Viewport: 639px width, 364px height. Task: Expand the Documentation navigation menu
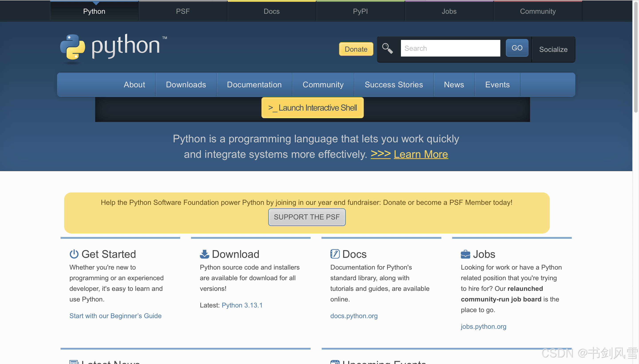254,84
